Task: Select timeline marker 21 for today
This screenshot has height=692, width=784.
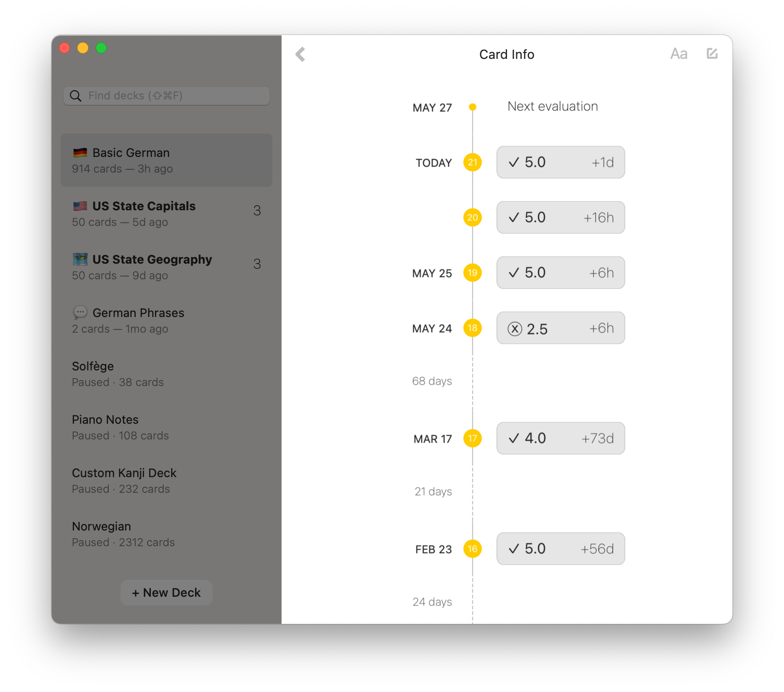Action: pyautogui.click(x=473, y=162)
